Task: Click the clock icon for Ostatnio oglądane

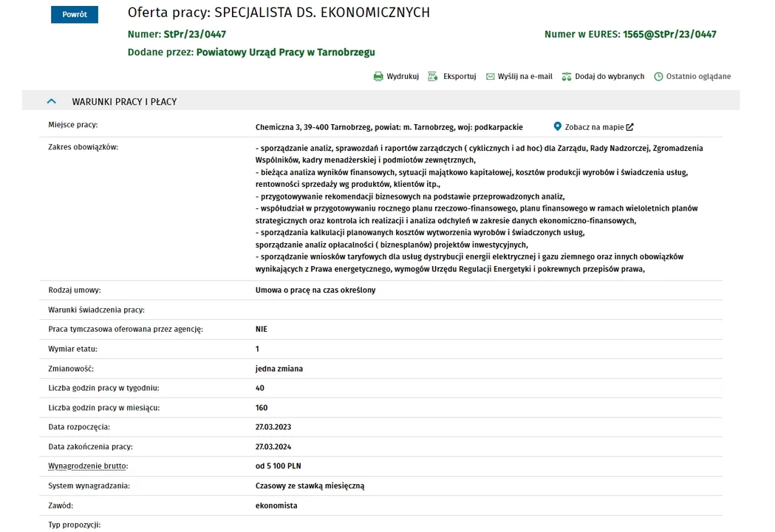Action: pyautogui.click(x=658, y=76)
